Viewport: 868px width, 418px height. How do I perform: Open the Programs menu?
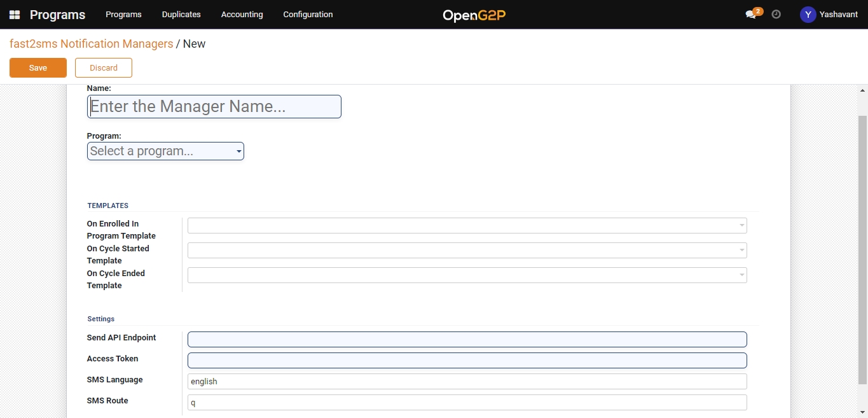click(123, 15)
